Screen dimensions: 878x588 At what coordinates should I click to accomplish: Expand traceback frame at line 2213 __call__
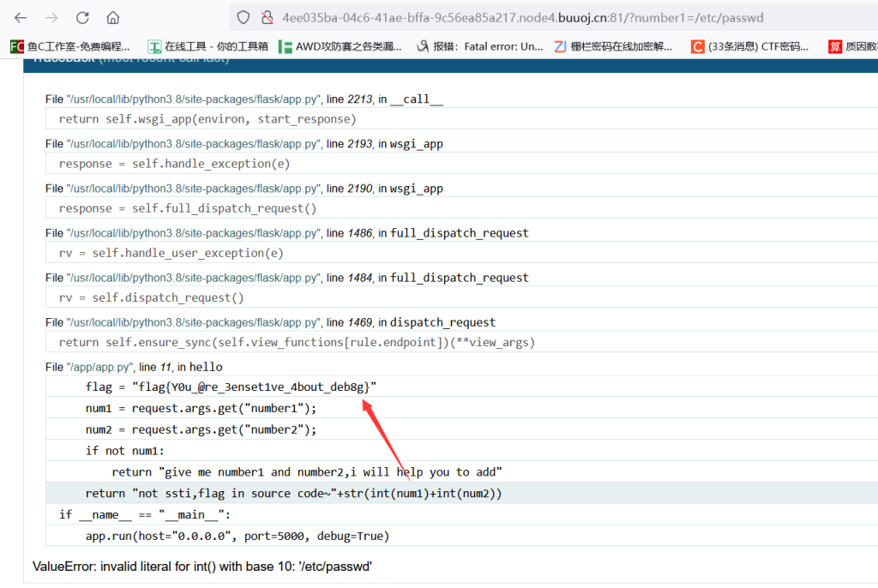pyautogui.click(x=244, y=99)
